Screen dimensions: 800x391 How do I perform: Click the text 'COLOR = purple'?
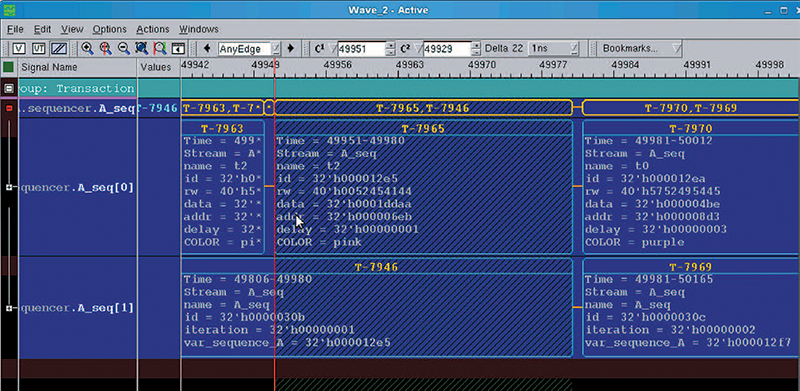634,242
